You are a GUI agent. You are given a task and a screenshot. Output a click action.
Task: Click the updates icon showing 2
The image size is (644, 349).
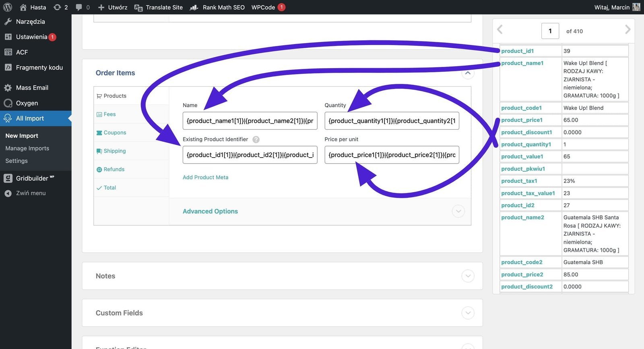click(x=57, y=7)
